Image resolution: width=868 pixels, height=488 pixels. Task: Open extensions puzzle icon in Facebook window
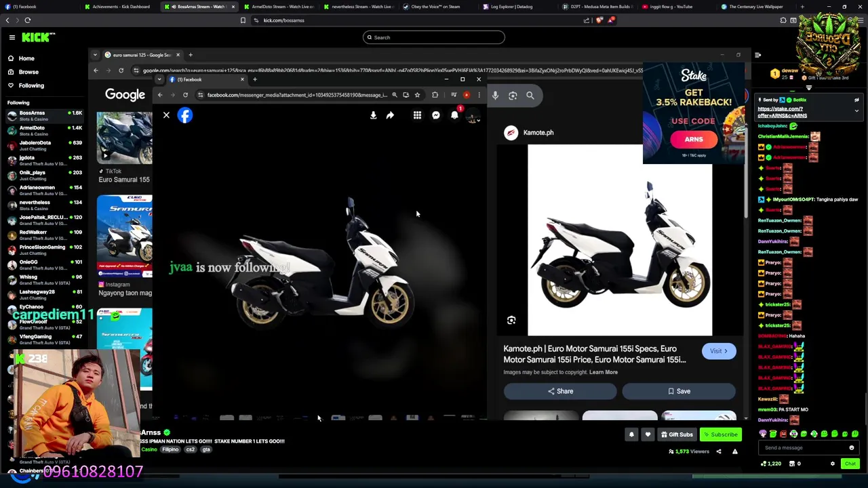tap(435, 95)
